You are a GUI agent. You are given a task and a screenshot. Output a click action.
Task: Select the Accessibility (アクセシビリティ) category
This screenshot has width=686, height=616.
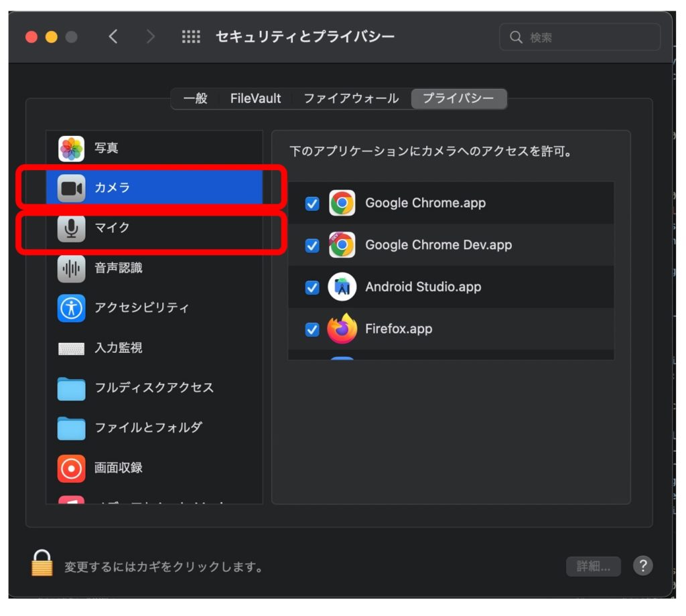click(x=141, y=308)
